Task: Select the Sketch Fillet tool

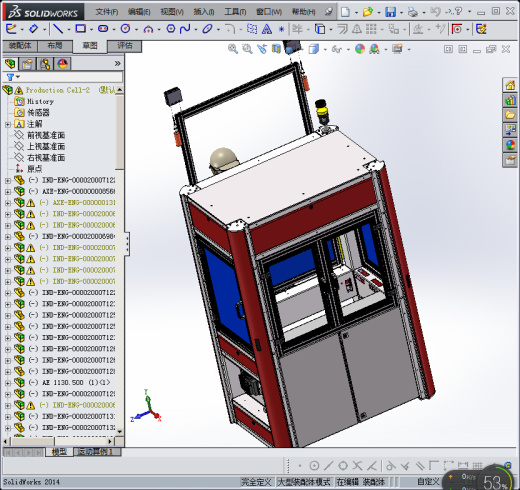Action: pyautogui.click(x=230, y=29)
